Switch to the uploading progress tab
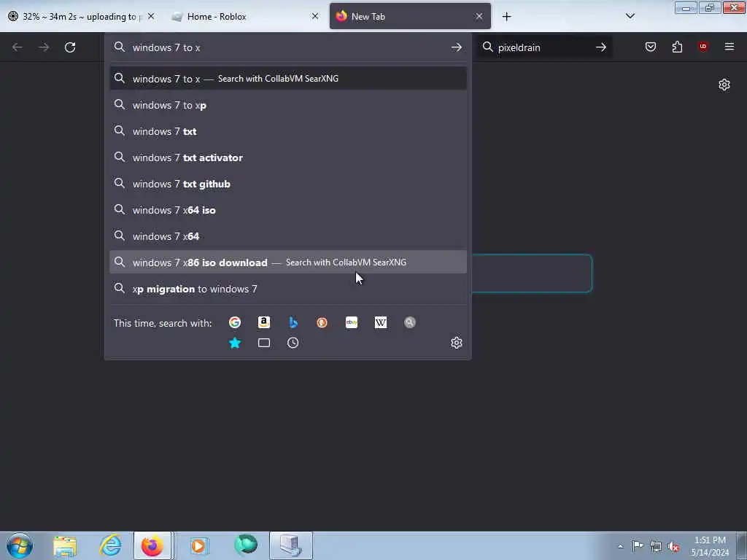Image resolution: width=747 pixels, height=560 pixels. (x=81, y=16)
